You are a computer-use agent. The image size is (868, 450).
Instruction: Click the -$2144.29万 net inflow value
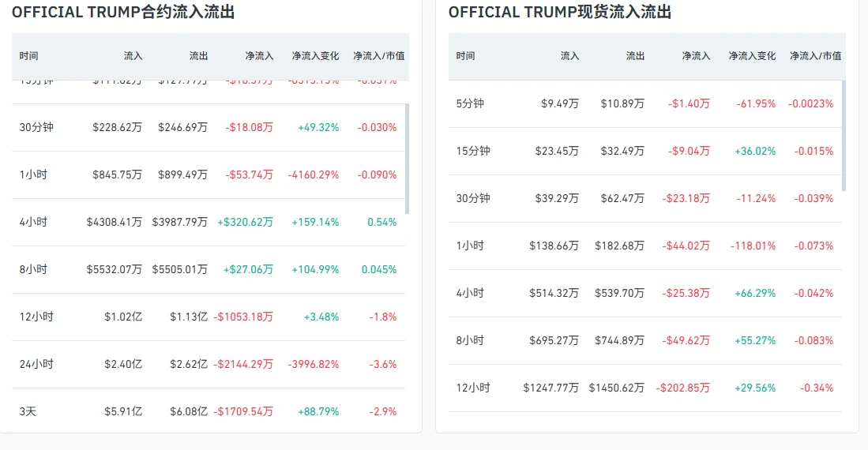coord(243,364)
